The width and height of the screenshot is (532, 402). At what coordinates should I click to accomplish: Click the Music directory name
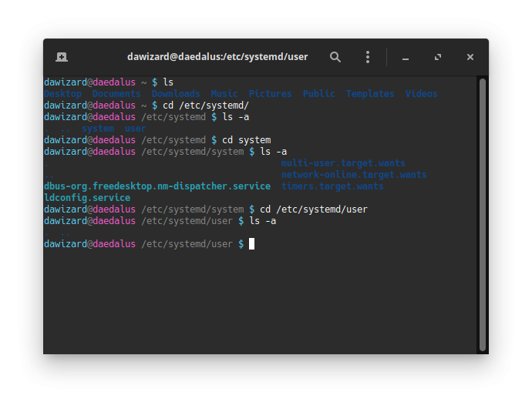pos(224,94)
